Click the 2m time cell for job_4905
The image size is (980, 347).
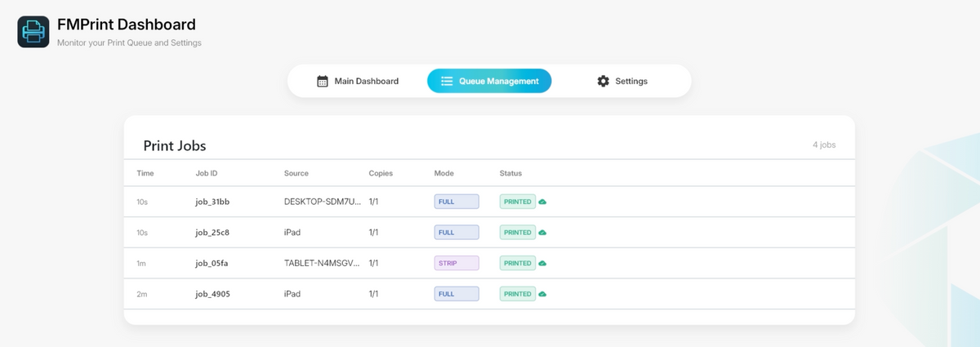click(x=141, y=294)
